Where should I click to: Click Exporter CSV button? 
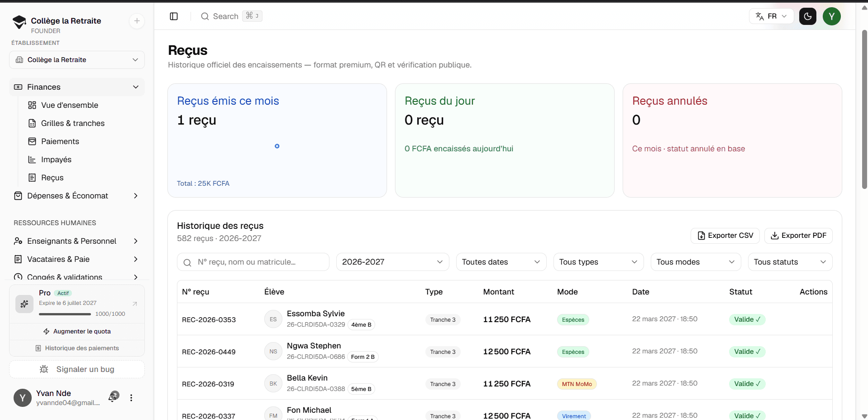[725, 236]
